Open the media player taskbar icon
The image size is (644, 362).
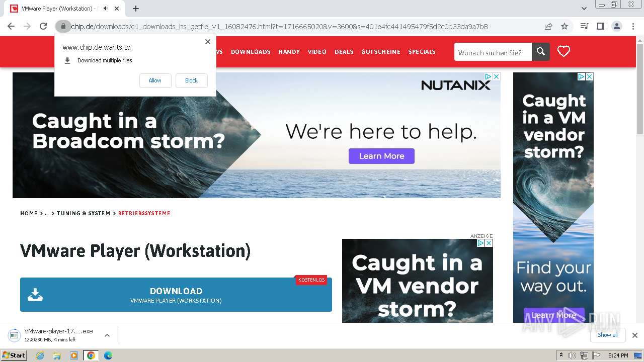(x=74, y=355)
